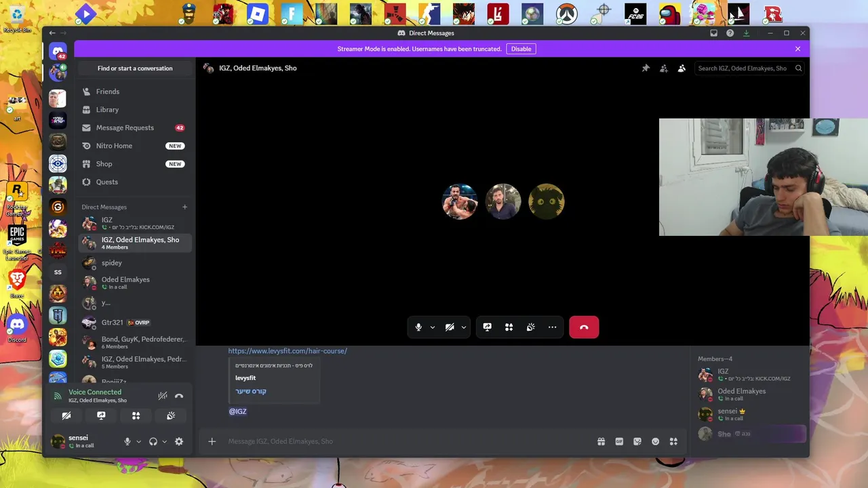This screenshot has width=868, height=488.
Task: Open soundboard in Voice Connected panel
Action: pos(171,415)
